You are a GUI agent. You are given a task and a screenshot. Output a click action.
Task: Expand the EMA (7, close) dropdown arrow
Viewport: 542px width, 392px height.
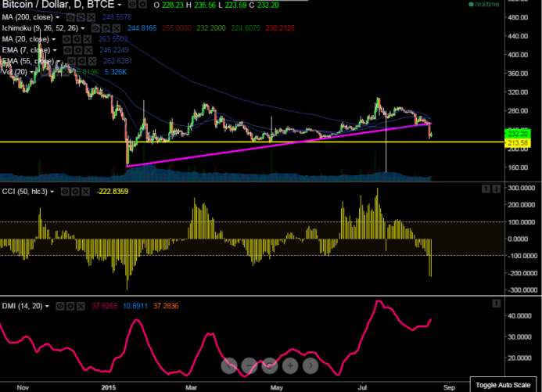pos(55,51)
